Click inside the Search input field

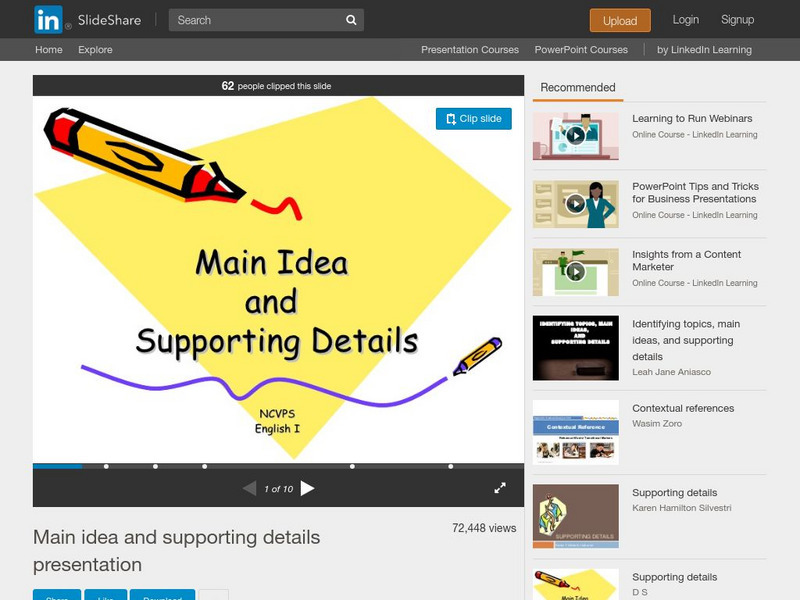click(258, 20)
